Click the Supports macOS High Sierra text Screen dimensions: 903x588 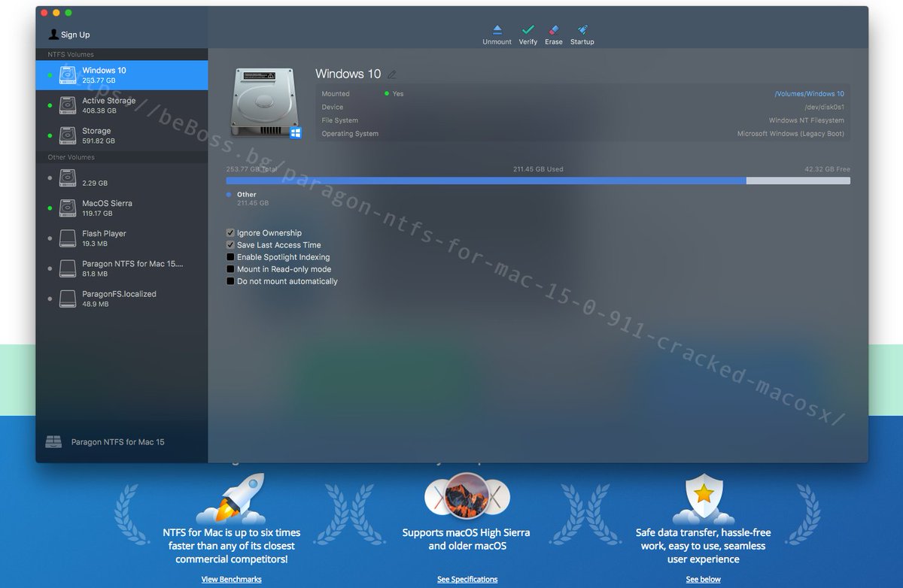point(466,539)
